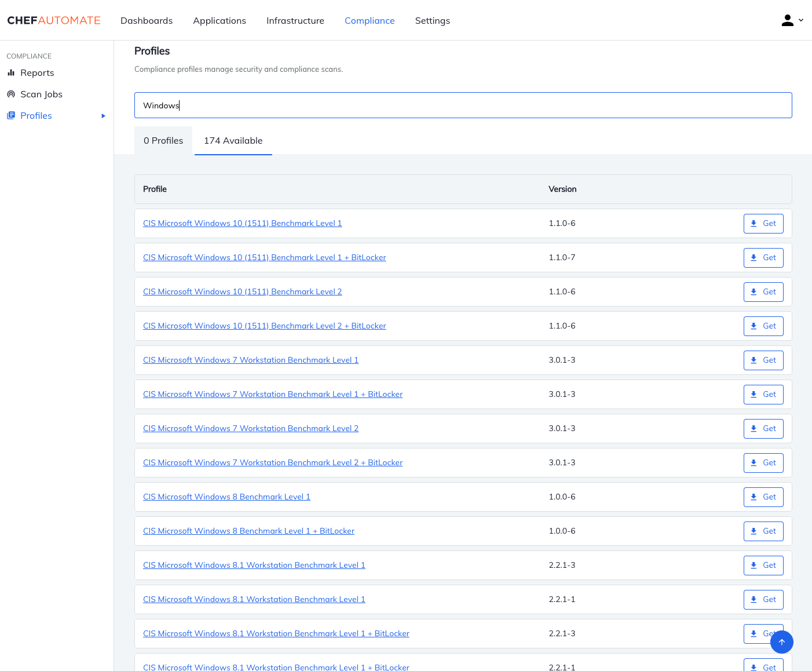Viewport: 812px width, 671px height.
Task: Open Windows 7 Workstation Level 2 link without BitLocker
Action: [x=251, y=429]
